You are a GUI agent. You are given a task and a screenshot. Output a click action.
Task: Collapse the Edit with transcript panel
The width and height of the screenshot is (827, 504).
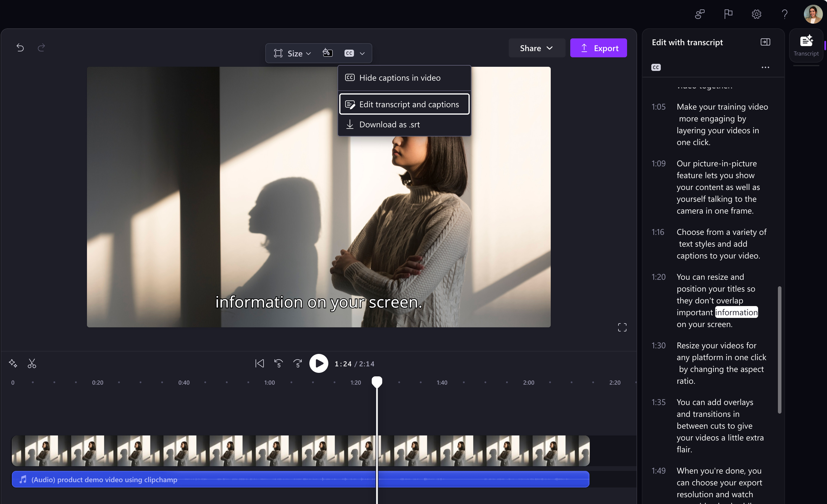click(x=765, y=42)
